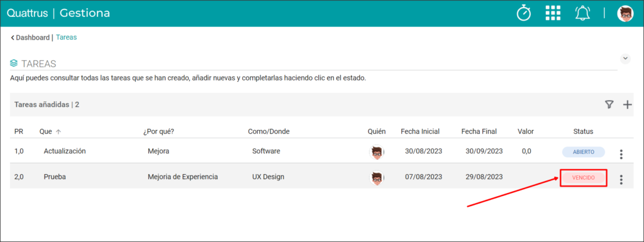Click the ABIERTO status badge
This screenshot has width=644, height=242.
point(583,151)
